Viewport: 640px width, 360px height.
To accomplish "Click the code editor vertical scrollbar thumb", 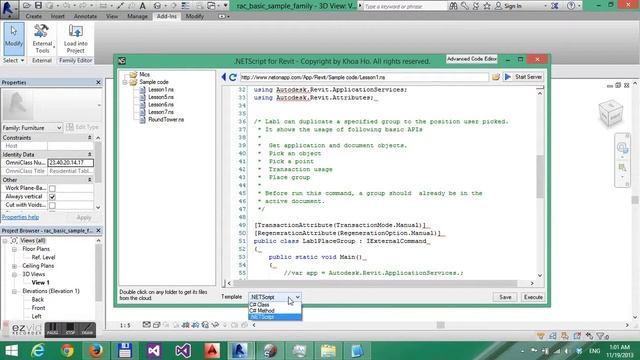I will (540, 176).
